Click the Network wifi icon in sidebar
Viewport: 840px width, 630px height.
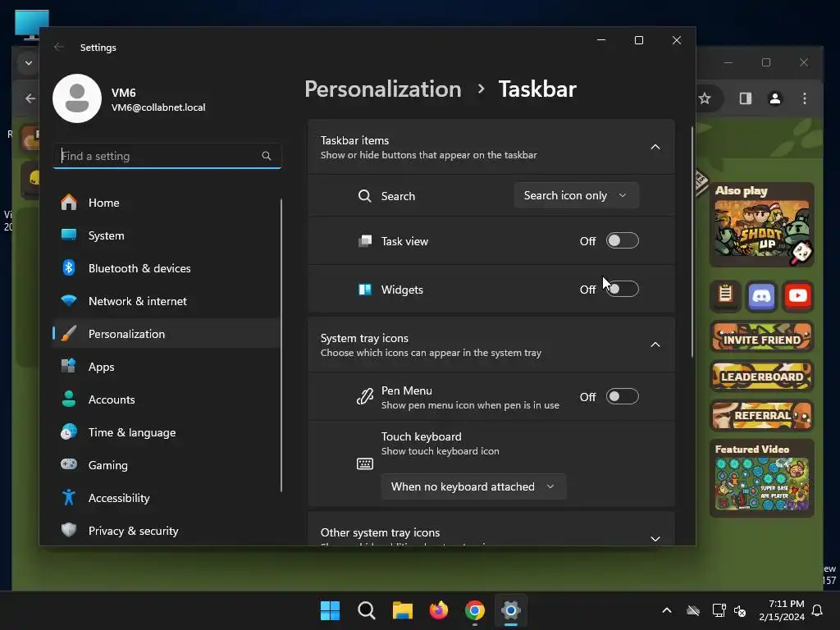click(69, 300)
